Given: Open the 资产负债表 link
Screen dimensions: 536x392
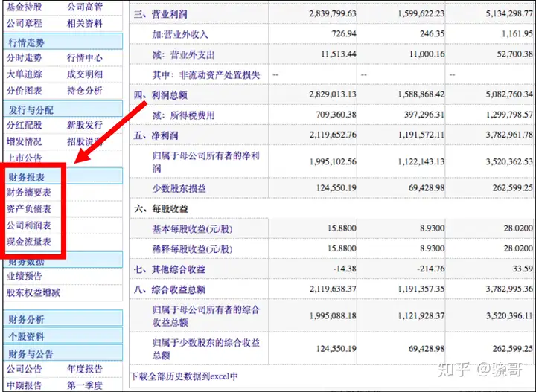Looking at the screenshot, I should 29,208.
